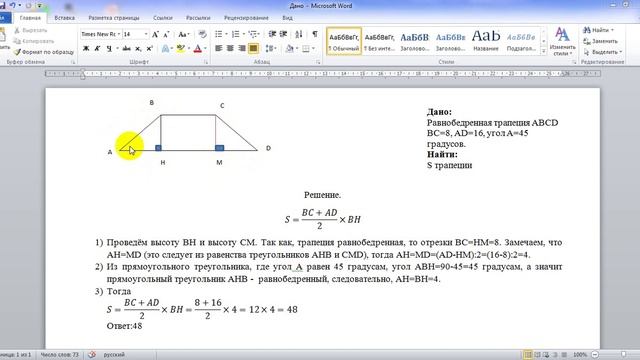Open the Change Case (Аа) menu
The image size is (640, 360).
pos(183,34)
